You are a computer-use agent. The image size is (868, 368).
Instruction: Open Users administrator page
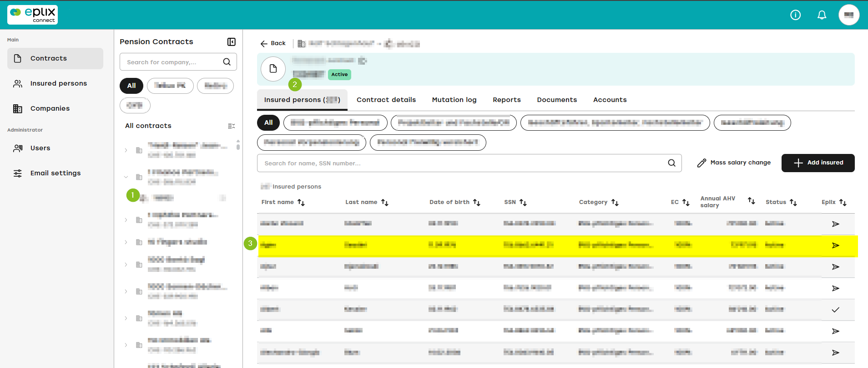[x=55, y=148]
